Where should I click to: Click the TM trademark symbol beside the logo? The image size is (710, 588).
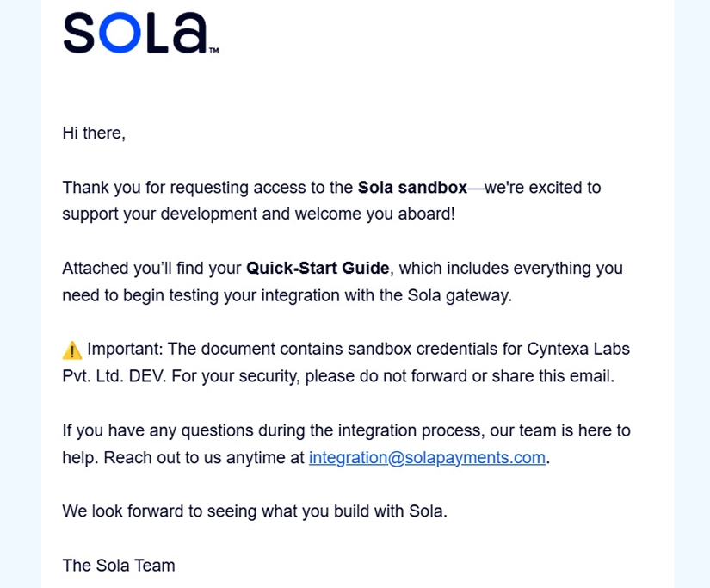[x=213, y=50]
